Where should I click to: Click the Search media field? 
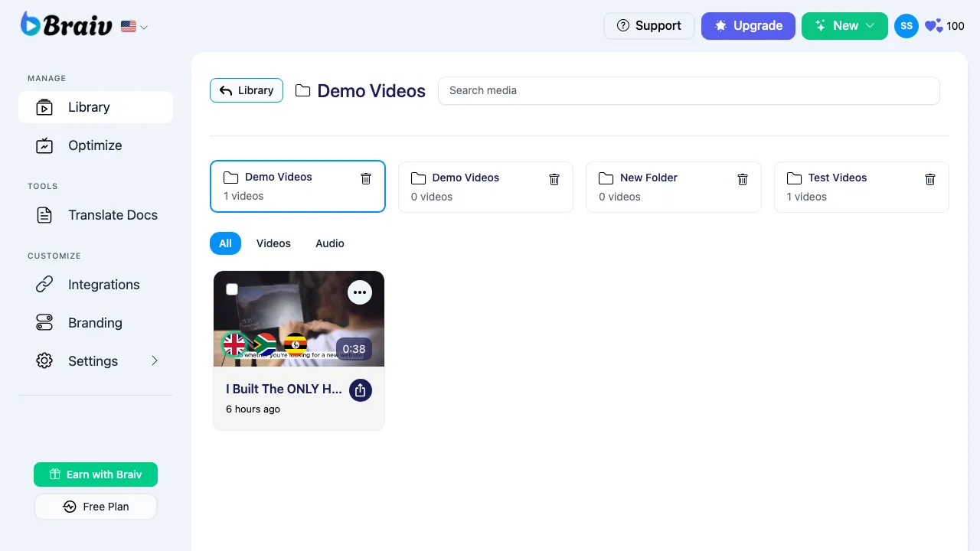pyautogui.click(x=689, y=90)
